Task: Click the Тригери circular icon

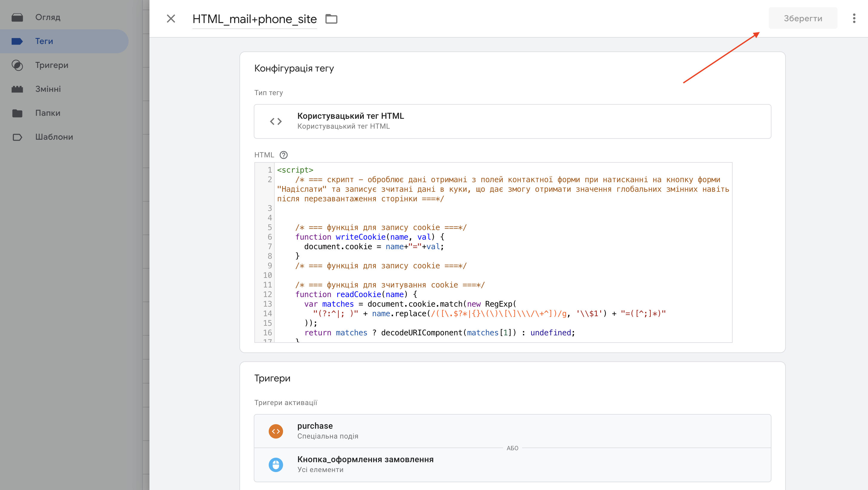Action: pyautogui.click(x=17, y=65)
